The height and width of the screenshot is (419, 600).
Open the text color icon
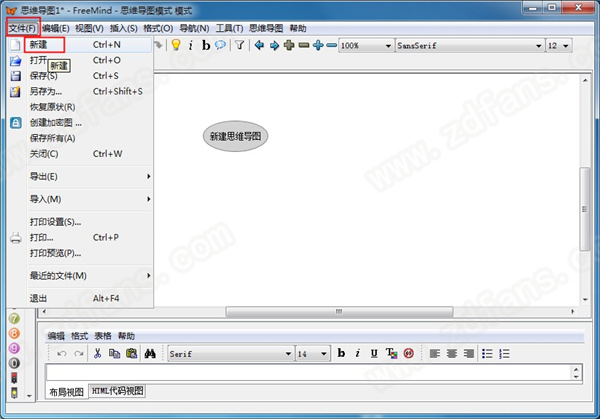pyautogui.click(x=391, y=354)
